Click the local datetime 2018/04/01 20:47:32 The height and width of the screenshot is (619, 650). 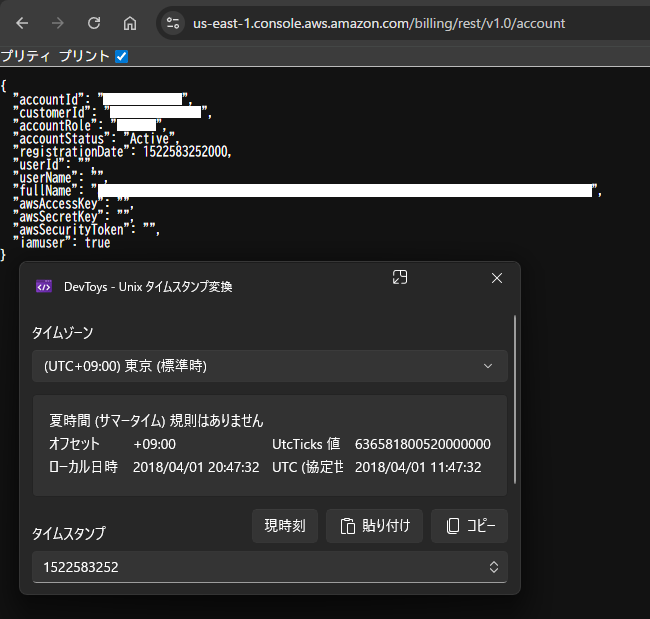(x=196, y=467)
